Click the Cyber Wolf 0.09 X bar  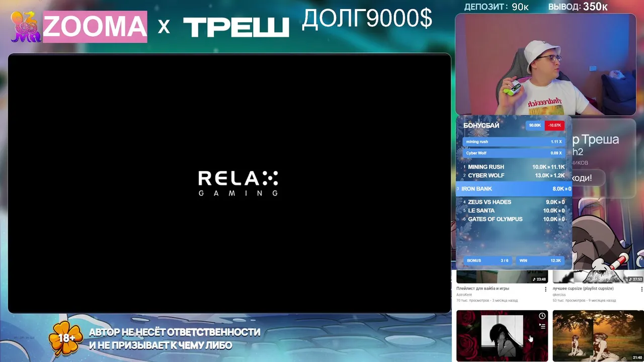[514, 153]
